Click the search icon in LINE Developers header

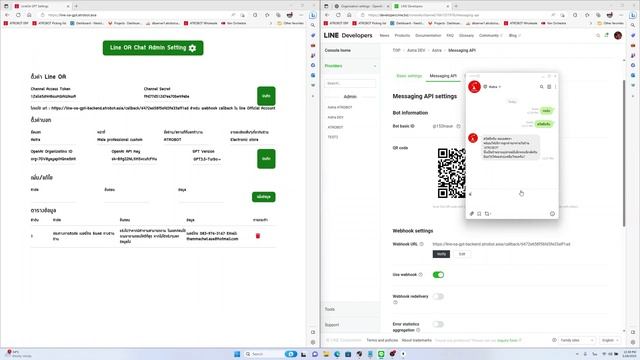(x=598, y=36)
